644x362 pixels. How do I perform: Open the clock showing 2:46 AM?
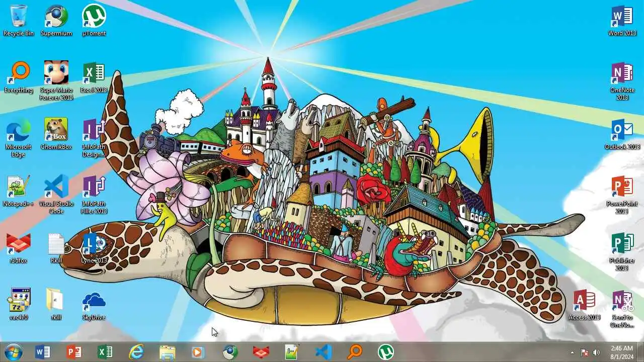[x=621, y=352]
